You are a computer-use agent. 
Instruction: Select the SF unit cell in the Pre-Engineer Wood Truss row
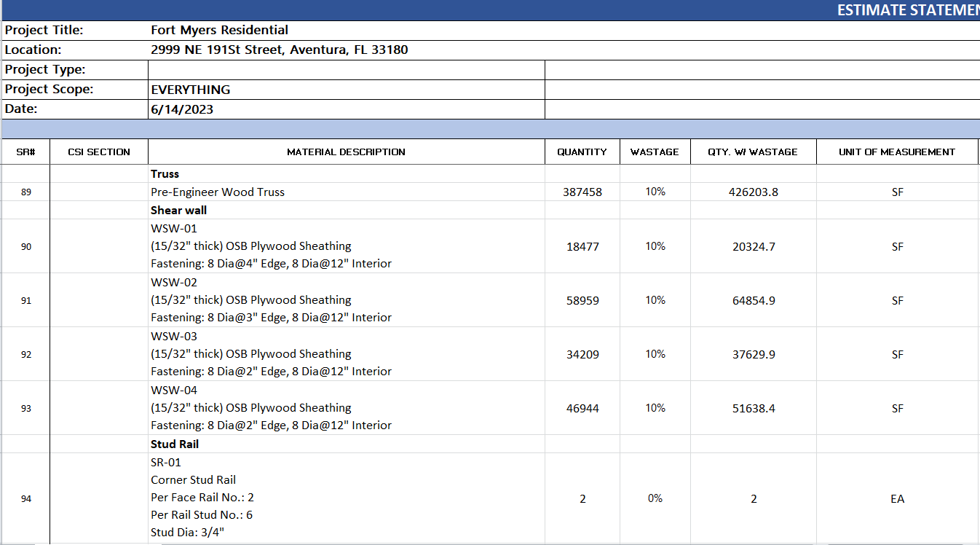coord(897,192)
